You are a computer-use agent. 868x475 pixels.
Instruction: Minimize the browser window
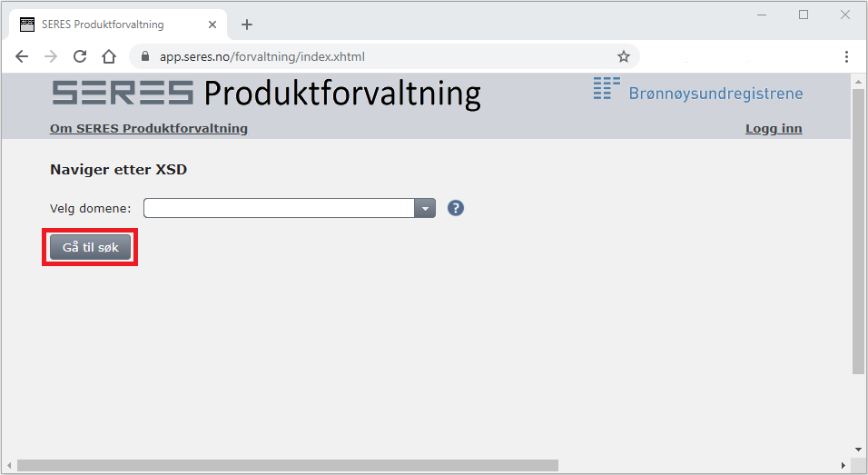pos(763,15)
